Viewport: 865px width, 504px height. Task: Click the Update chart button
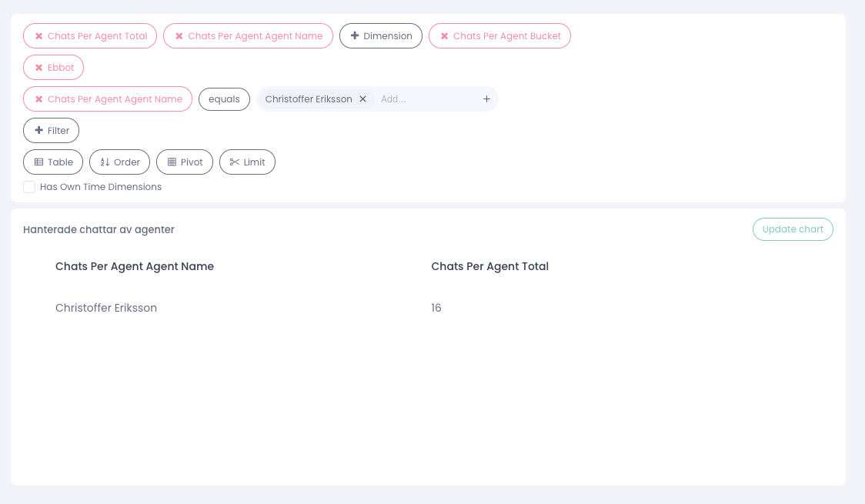793,229
